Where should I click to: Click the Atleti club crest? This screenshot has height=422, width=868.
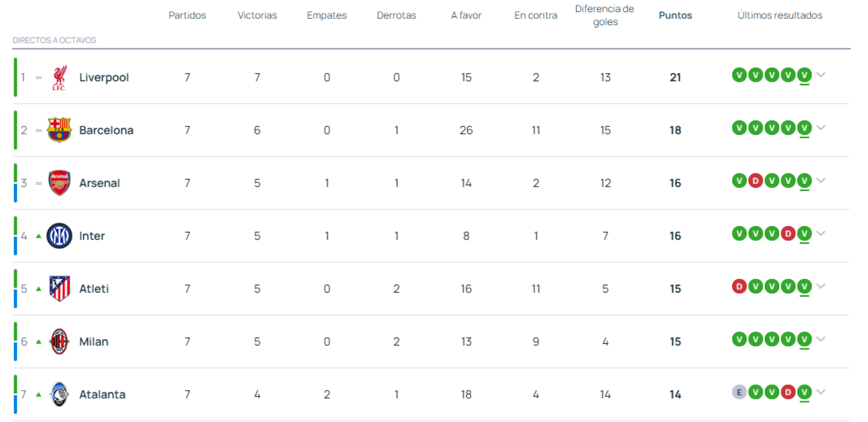point(59,289)
